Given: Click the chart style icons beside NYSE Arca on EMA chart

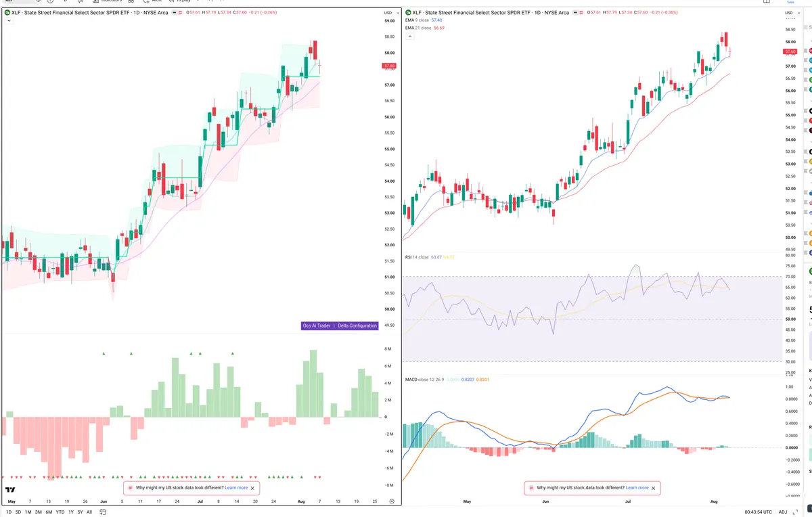Looking at the screenshot, I should [579, 13].
